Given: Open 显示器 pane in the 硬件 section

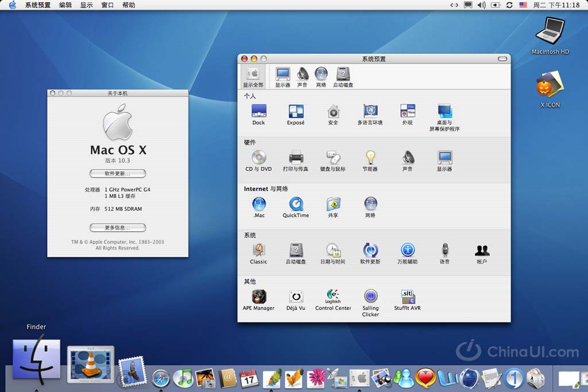Looking at the screenshot, I should pyautogui.click(x=444, y=161).
